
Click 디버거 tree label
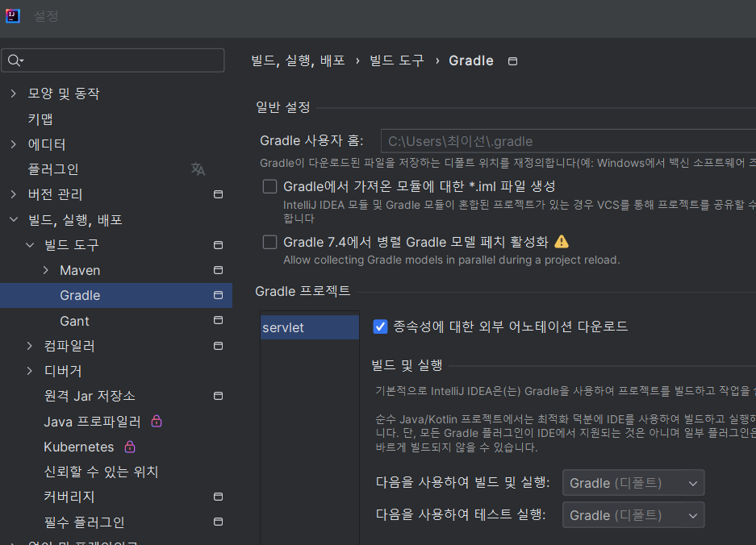pos(63,371)
